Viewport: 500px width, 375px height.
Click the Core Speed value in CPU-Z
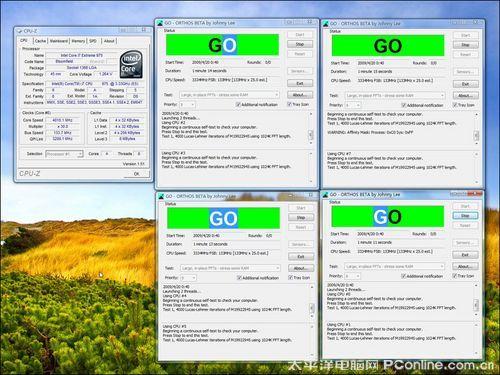(62, 120)
